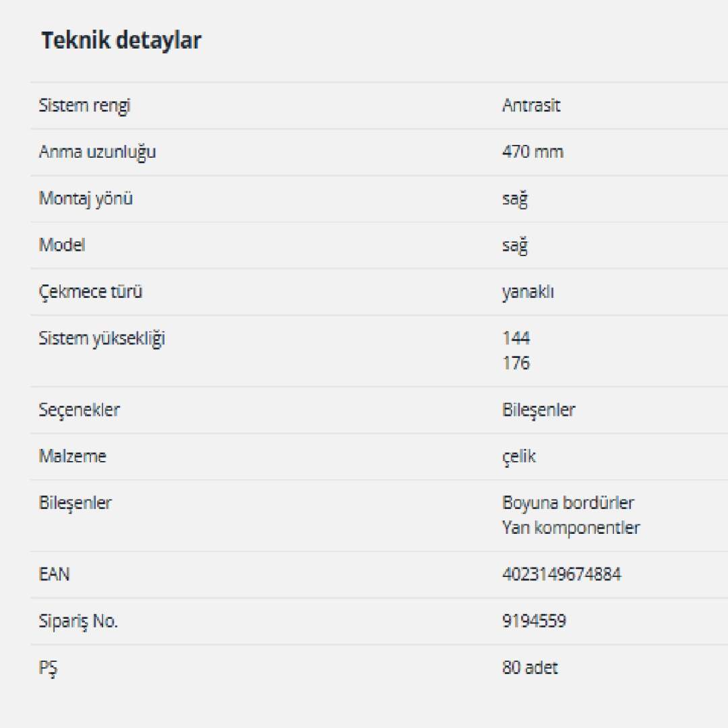Viewport: 728px width, 728px height.
Task: Click the yanaklı value text
Action: pyautogui.click(x=528, y=292)
